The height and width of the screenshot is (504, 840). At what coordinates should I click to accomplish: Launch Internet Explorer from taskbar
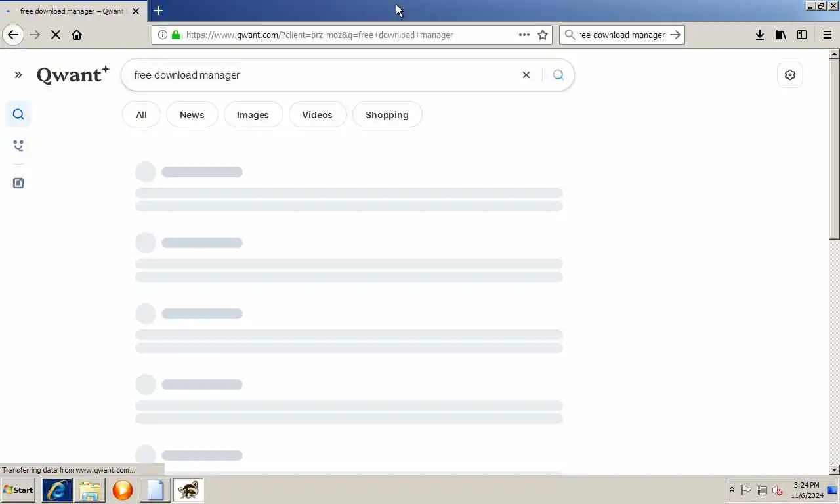(x=57, y=490)
